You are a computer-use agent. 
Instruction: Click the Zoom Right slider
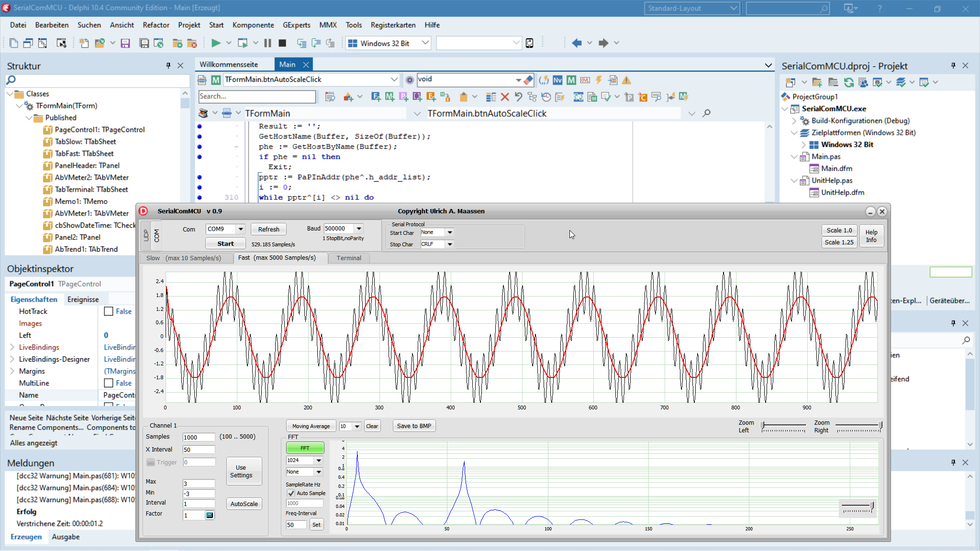859,426
